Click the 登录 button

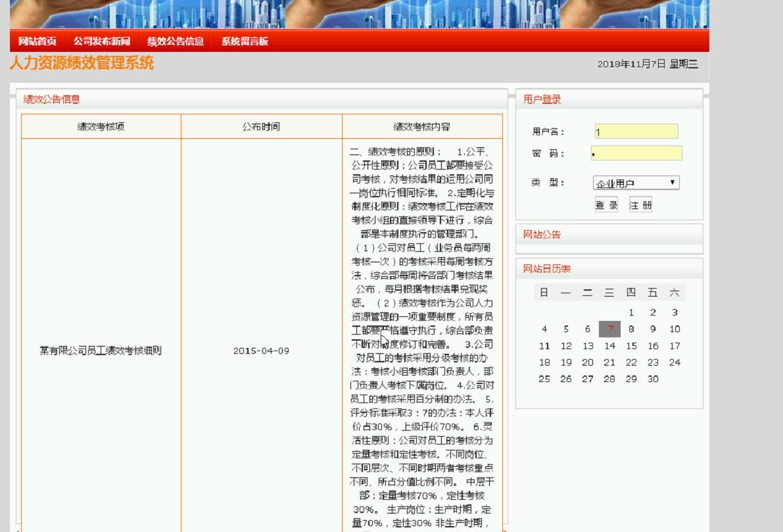(606, 205)
